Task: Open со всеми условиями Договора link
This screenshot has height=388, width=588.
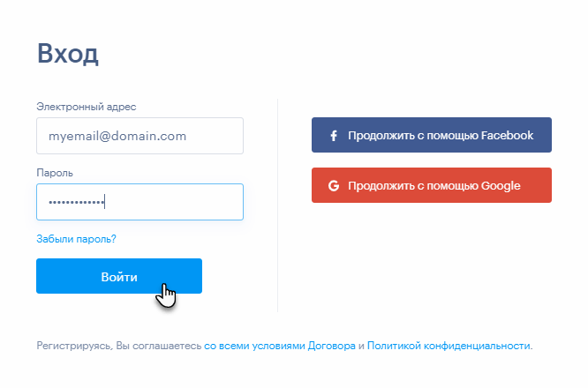Action: pos(279,346)
